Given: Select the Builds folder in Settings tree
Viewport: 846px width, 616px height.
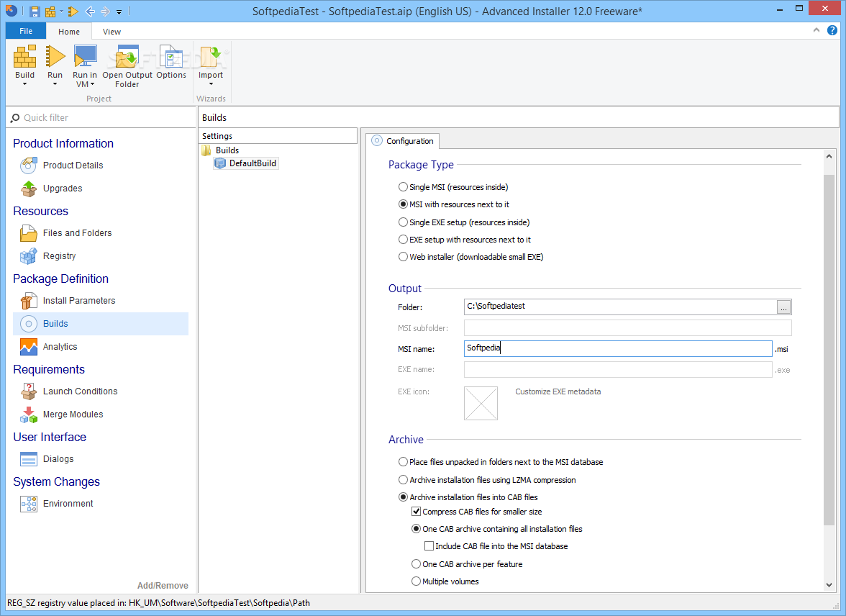Looking at the screenshot, I should 221,150.
